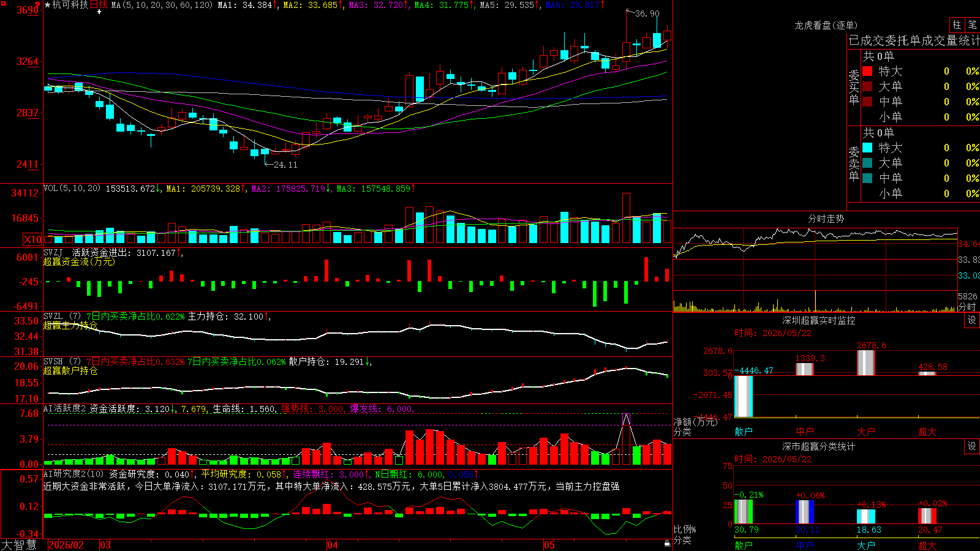Click the 2026/02 date label on the time axis
The height and width of the screenshot is (551, 980).
click(x=66, y=545)
